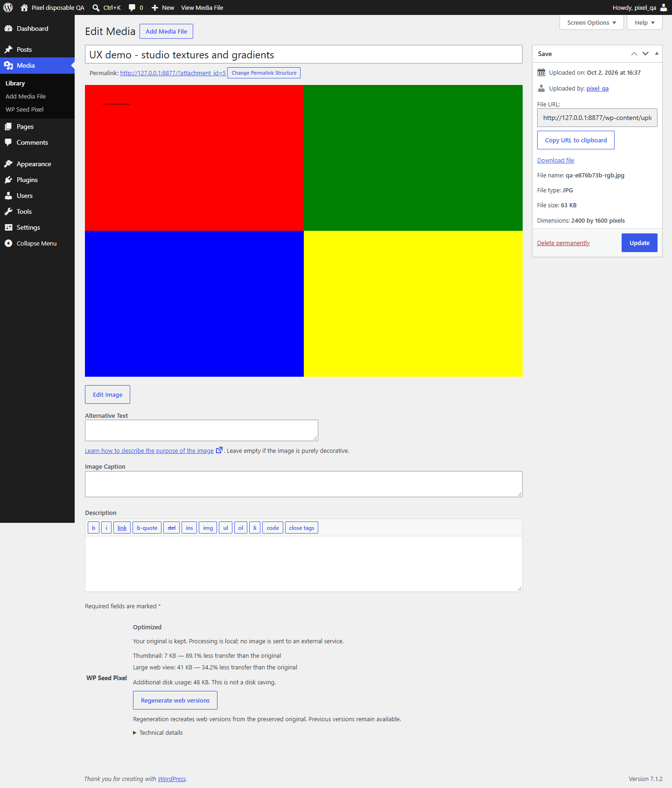Click the WordPress logo in admin bar
This screenshot has height=788, width=672.
(8, 7)
